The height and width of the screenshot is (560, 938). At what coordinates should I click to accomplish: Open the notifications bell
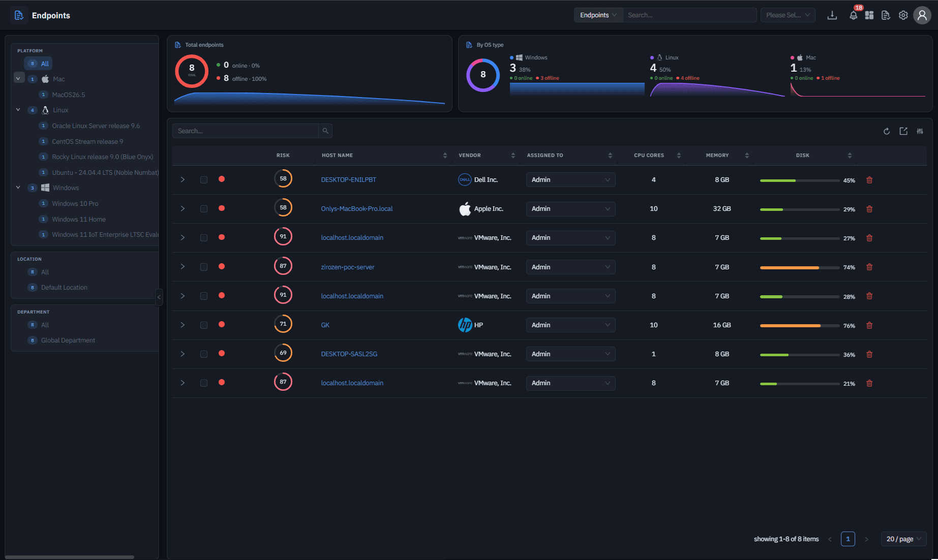pos(853,15)
